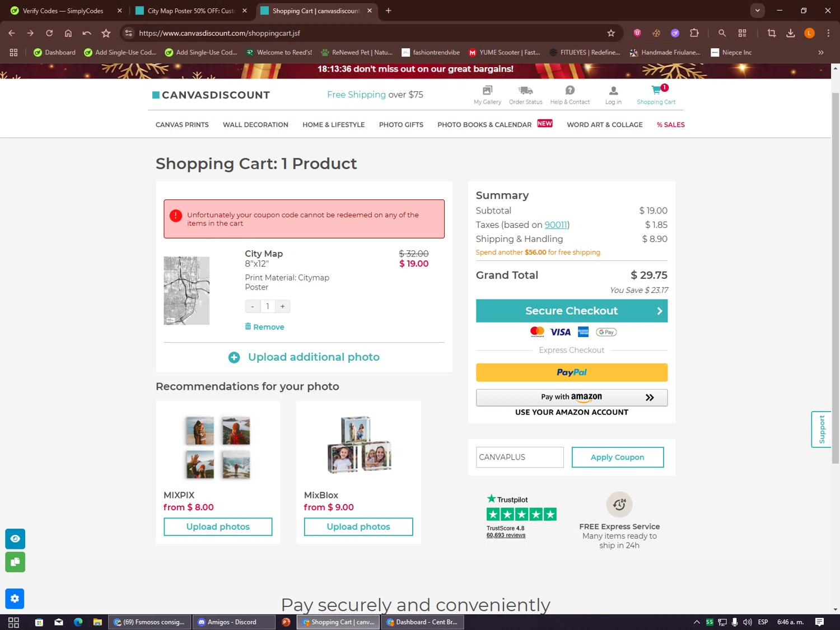Click Upload photos under MixBlox
This screenshot has height=630, width=840.
click(358, 526)
